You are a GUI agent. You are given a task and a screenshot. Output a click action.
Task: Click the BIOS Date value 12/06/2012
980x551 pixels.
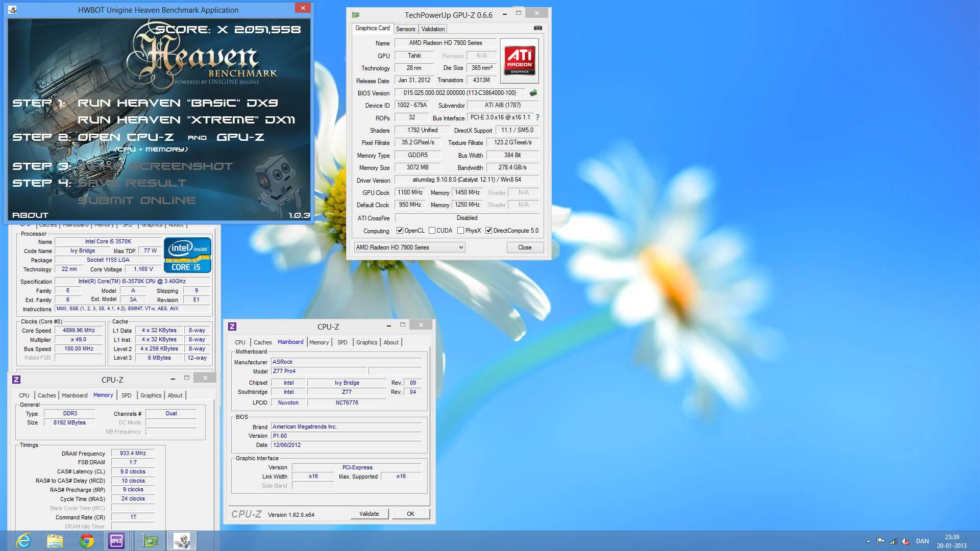[x=346, y=445]
